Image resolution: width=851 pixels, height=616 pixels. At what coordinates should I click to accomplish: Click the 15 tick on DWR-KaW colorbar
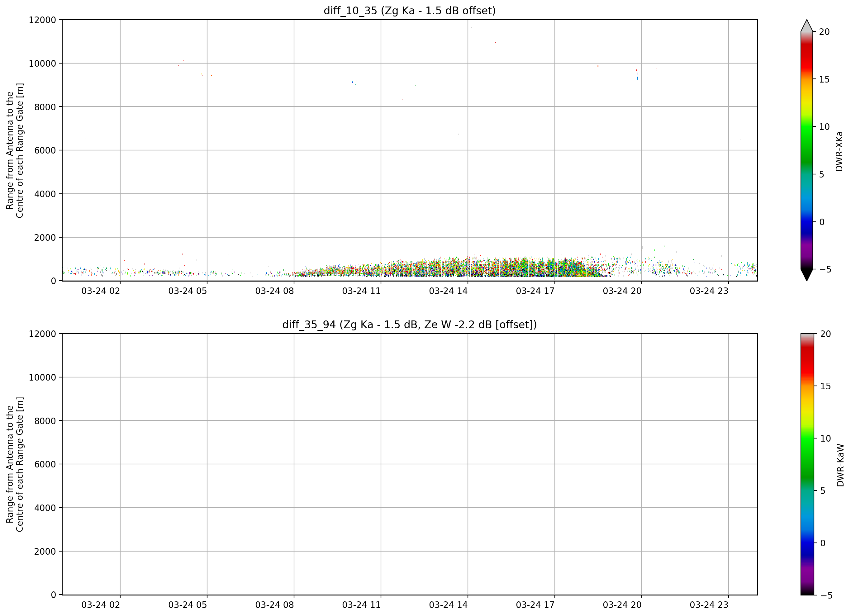tap(825, 386)
